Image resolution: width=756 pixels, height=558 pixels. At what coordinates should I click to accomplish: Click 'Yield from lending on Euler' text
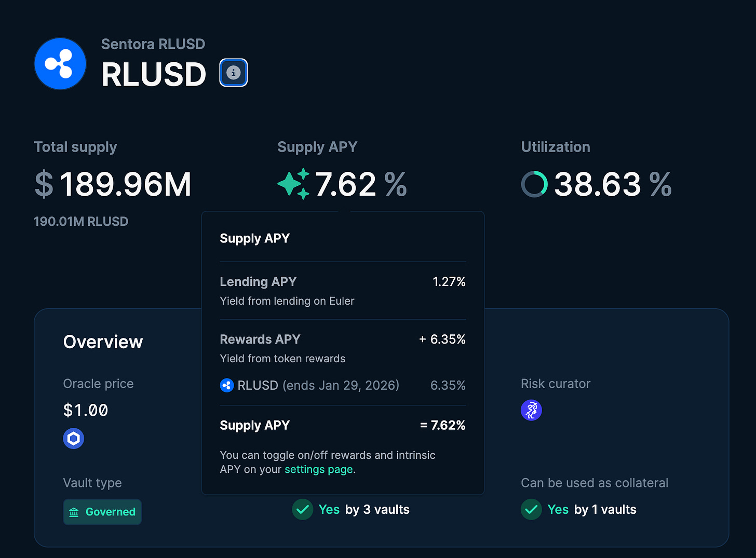(x=287, y=301)
